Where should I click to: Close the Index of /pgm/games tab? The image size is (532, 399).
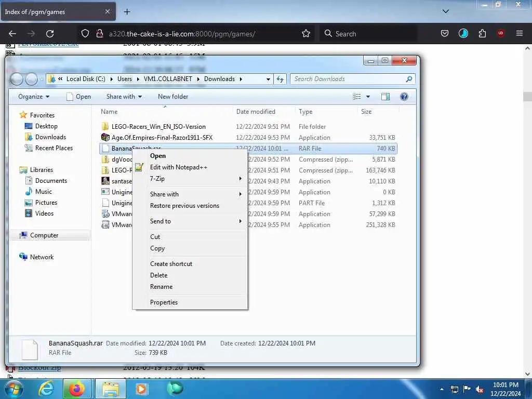pyautogui.click(x=107, y=11)
